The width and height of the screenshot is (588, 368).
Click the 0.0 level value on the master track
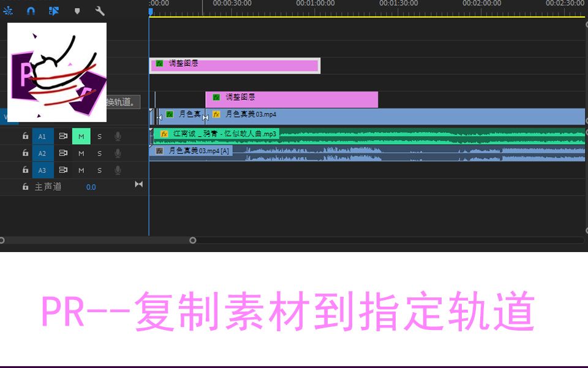click(91, 186)
